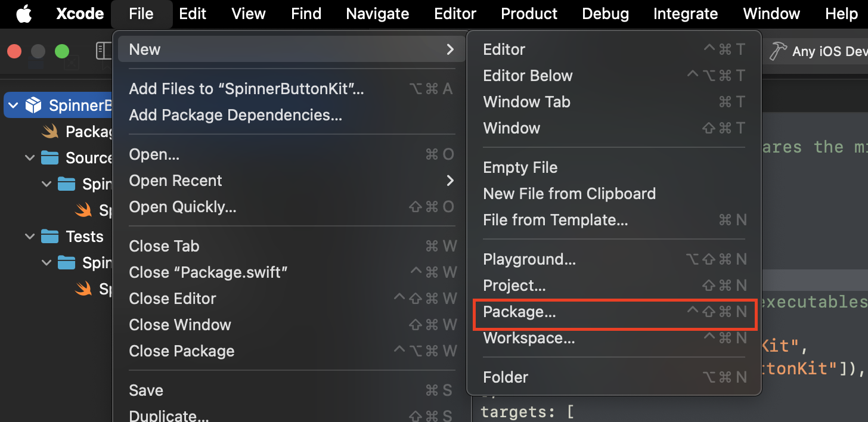Open the Editor menu in menu bar
Screen dimensions: 868x422
point(455,14)
